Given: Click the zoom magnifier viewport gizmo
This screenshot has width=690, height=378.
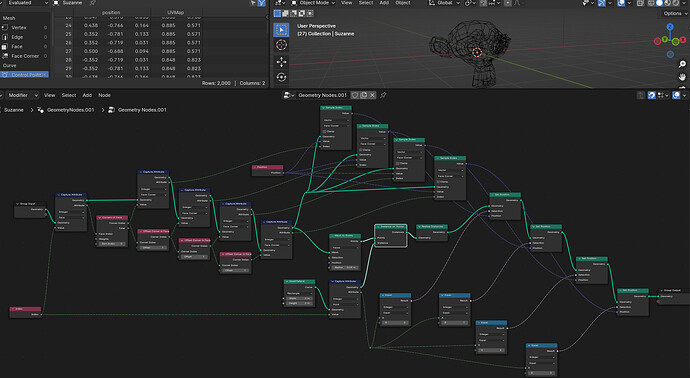Looking at the screenshot, I should pyautogui.click(x=682, y=65).
